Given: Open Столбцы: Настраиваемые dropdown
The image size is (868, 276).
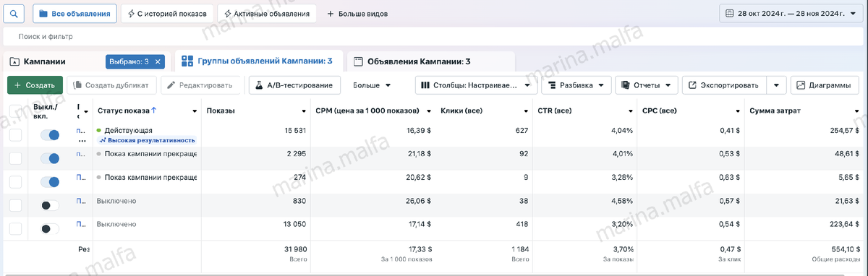Looking at the screenshot, I should [x=477, y=85].
